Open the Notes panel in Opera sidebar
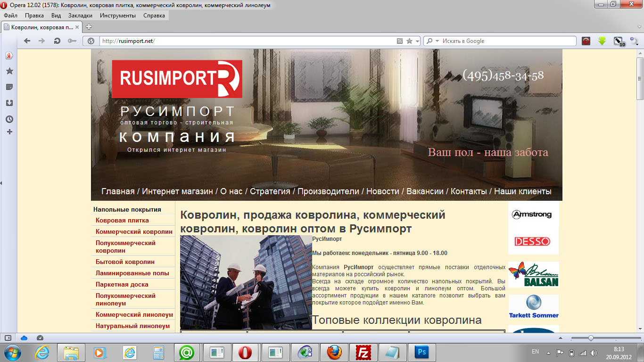This screenshot has width=644, height=362. tap(9, 87)
